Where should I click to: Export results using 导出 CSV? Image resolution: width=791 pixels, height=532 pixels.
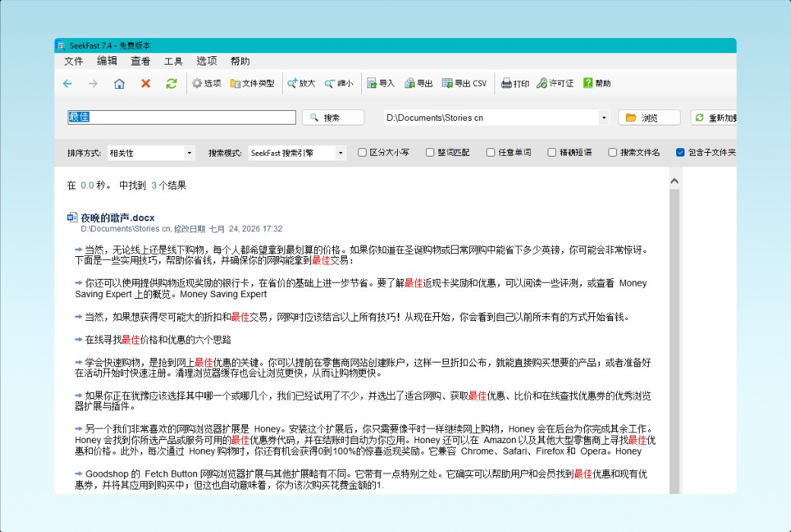[464, 84]
